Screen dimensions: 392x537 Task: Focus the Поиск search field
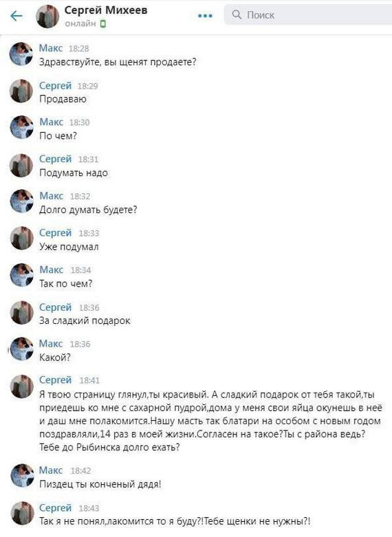tap(308, 14)
